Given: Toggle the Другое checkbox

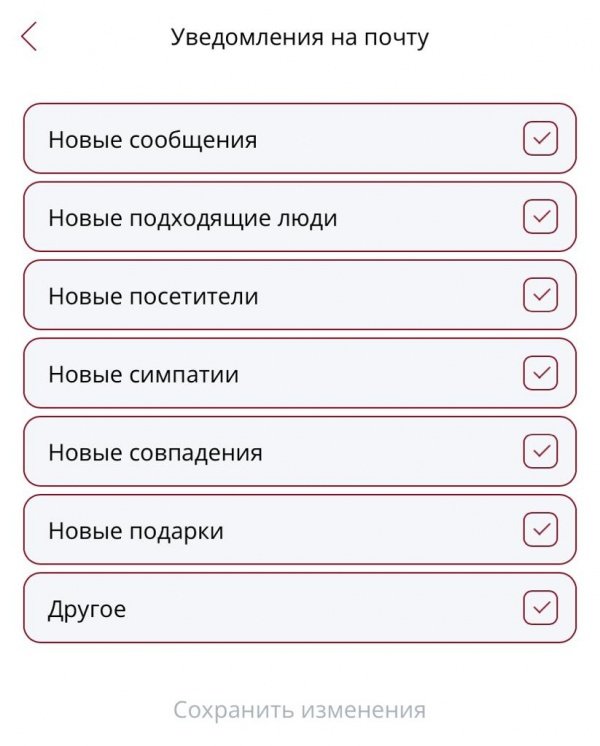Looking at the screenshot, I should [x=540, y=607].
